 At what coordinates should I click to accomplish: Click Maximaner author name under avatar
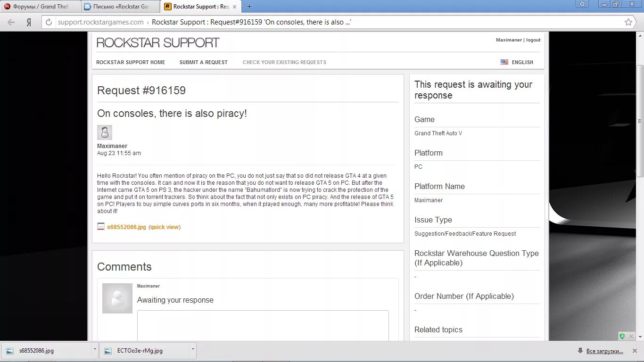(112, 146)
